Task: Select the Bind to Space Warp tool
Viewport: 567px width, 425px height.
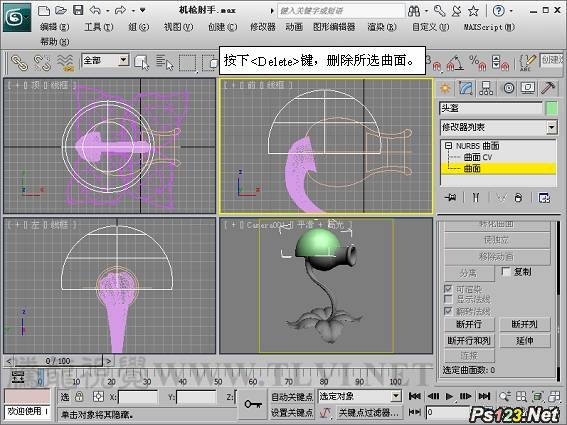Action: pos(65,62)
